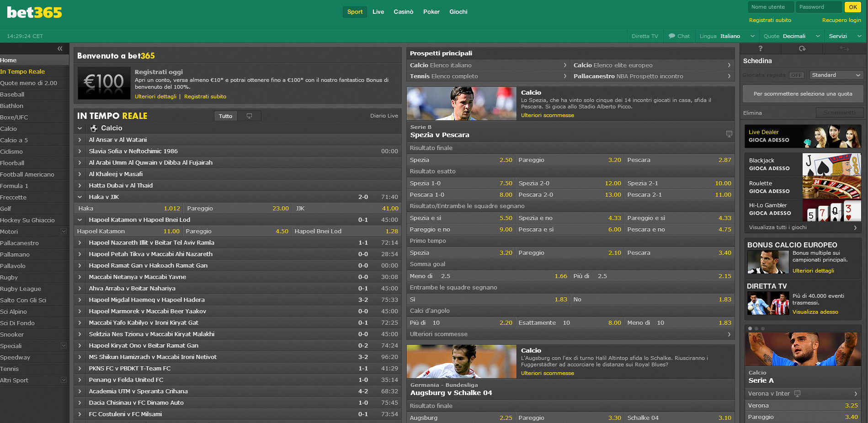Select In Tempo Reale in sidebar
The width and height of the screenshot is (868, 423).
coord(34,72)
